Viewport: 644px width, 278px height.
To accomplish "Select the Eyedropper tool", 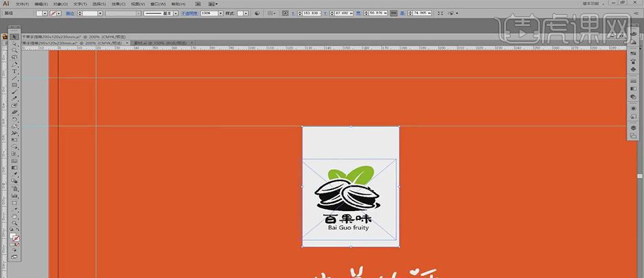I will tap(14, 174).
